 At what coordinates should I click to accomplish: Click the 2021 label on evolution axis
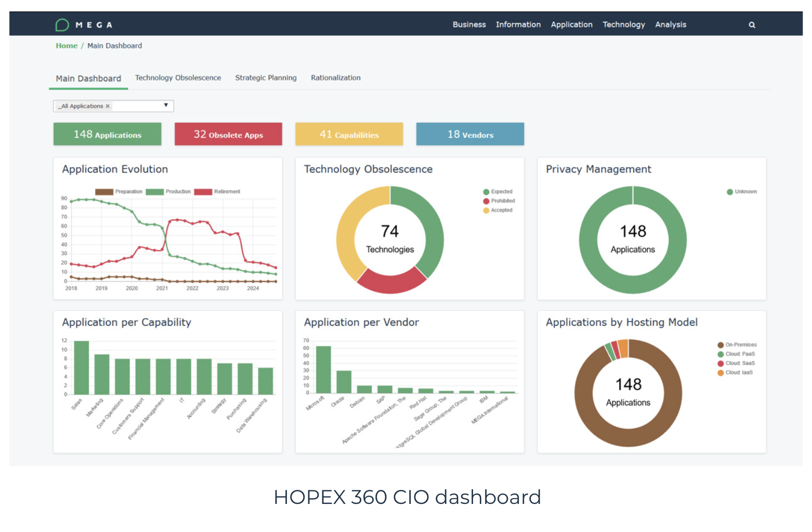[162, 288]
